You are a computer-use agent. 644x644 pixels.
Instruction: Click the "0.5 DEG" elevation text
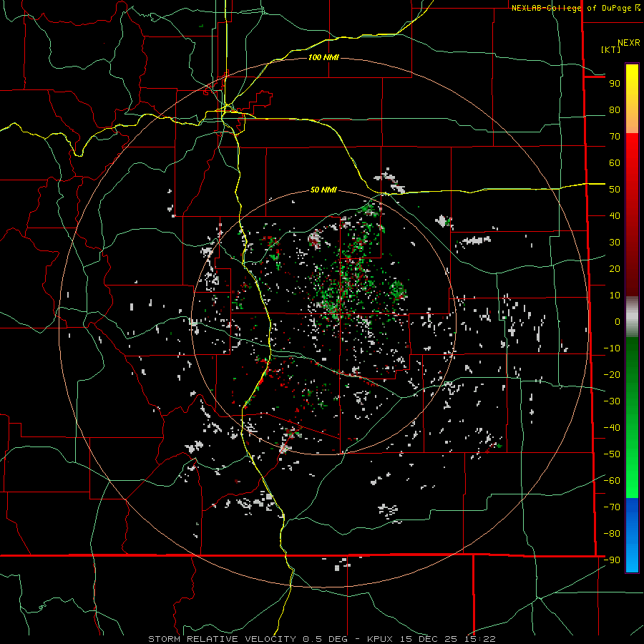[326, 639]
